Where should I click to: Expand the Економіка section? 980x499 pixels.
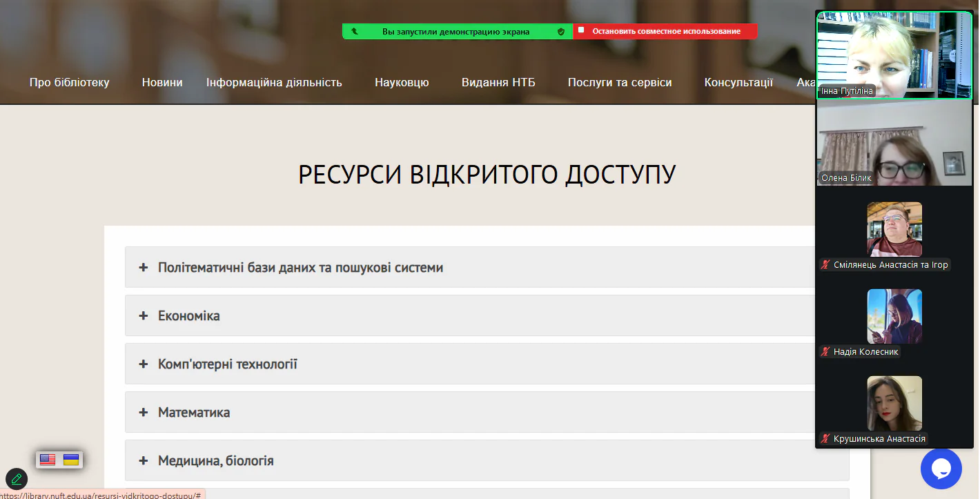pos(188,315)
